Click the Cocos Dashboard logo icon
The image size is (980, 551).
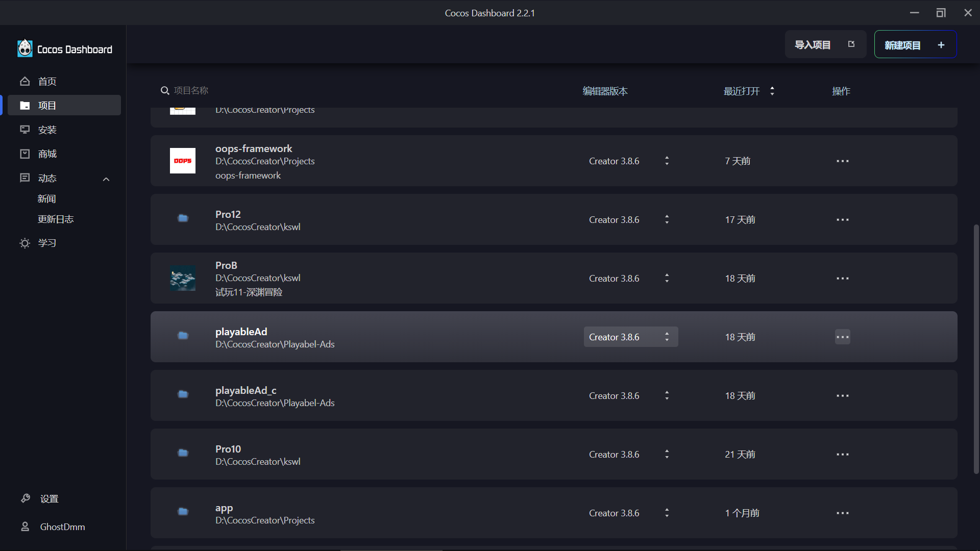coord(24,49)
